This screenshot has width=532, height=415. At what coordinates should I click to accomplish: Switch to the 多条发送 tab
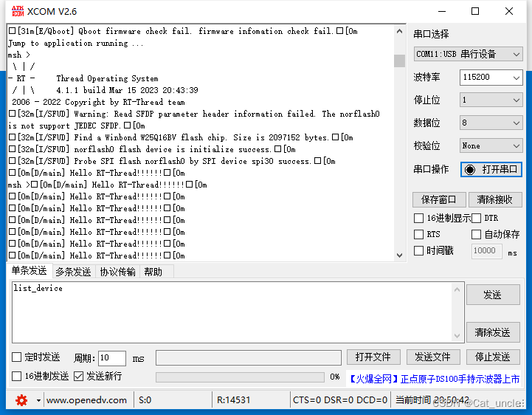[x=73, y=272]
